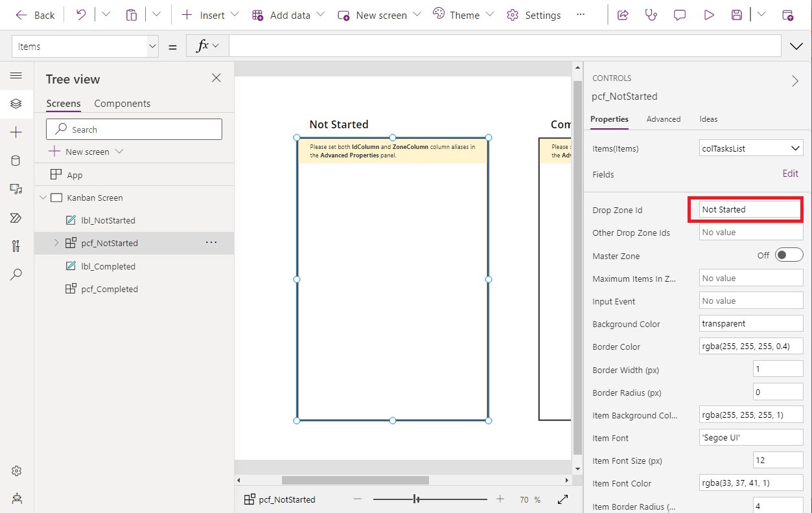Open the Comments panel

click(x=679, y=14)
